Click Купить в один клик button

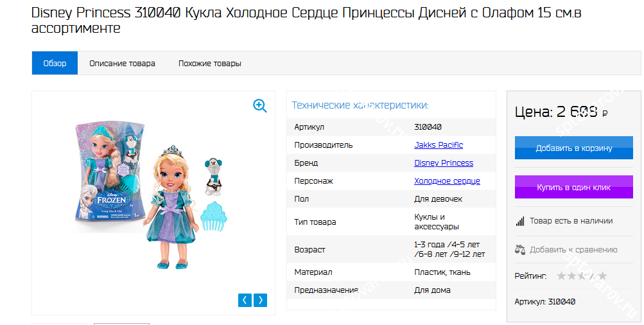coord(574,187)
